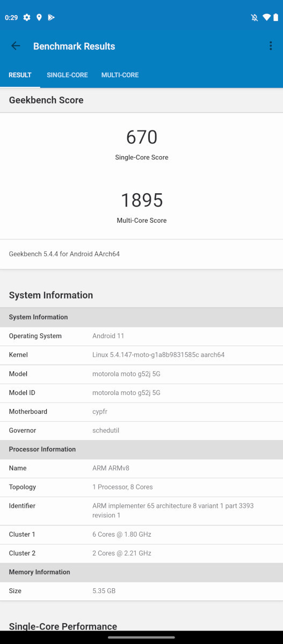The width and height of the screenshot is (283, 644).
Task: Tap the location pin status icon
Action: 39,18
